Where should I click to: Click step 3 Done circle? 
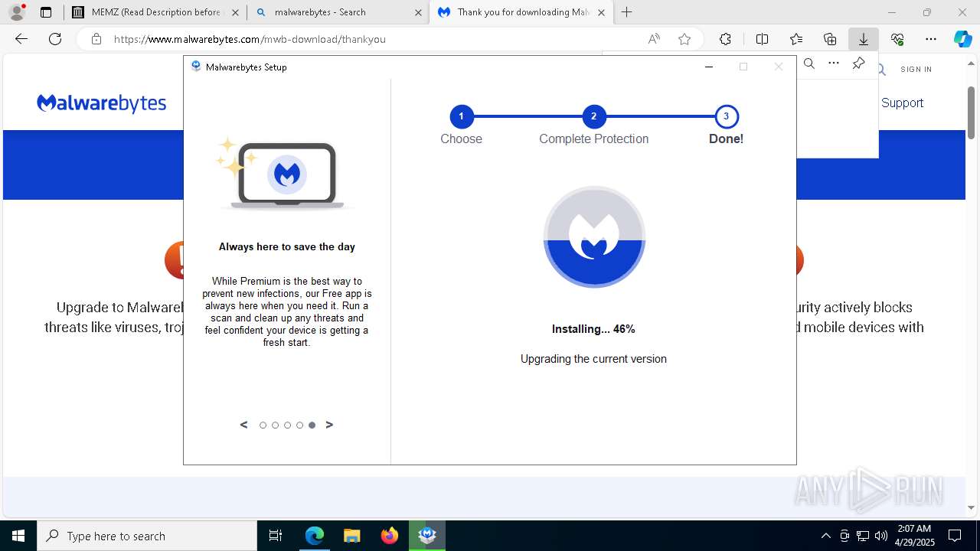[726, 116]
